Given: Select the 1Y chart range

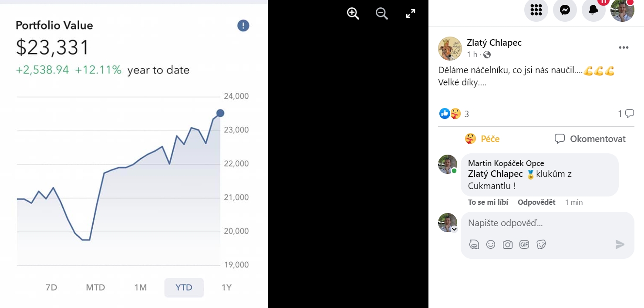Looking at the screenshot, I should (226, 288).
